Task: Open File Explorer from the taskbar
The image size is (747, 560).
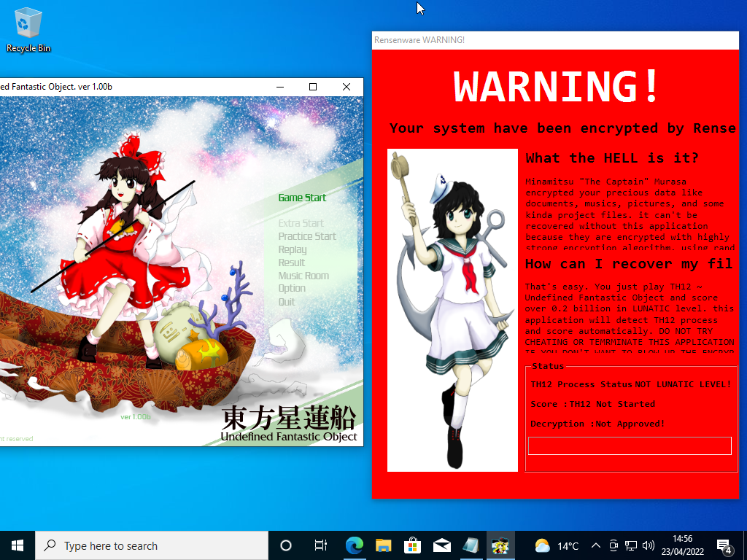Action: [382, 545]
